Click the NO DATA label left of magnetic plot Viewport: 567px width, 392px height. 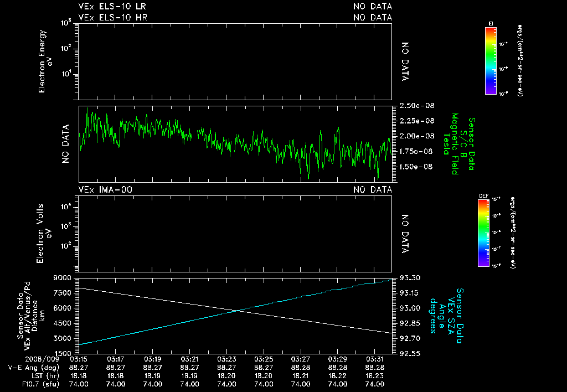(65, 144)
